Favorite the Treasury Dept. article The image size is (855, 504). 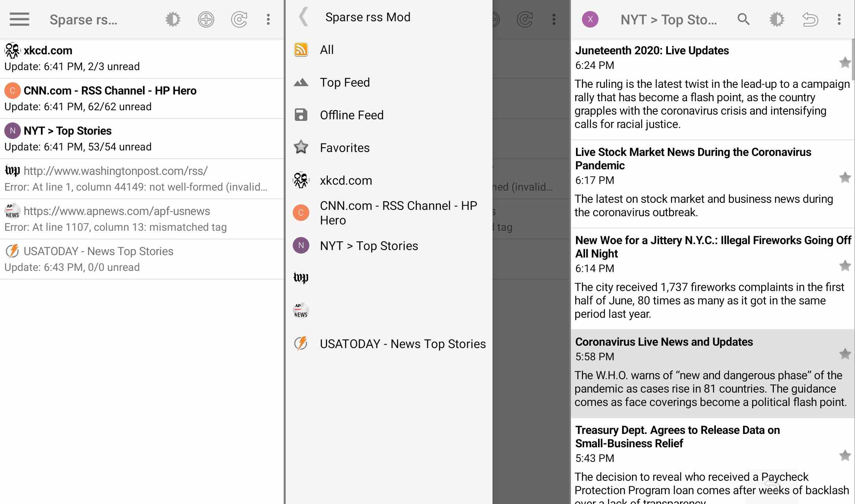(x=845, y=455)
